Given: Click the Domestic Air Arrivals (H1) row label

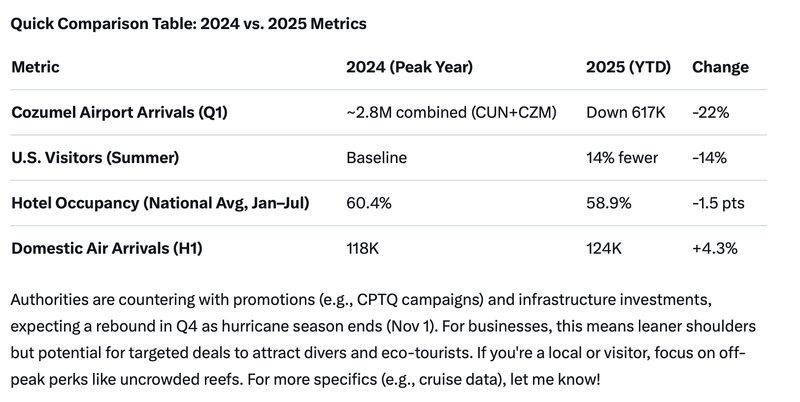Looking at the screenshot, I should click(107, 248).
